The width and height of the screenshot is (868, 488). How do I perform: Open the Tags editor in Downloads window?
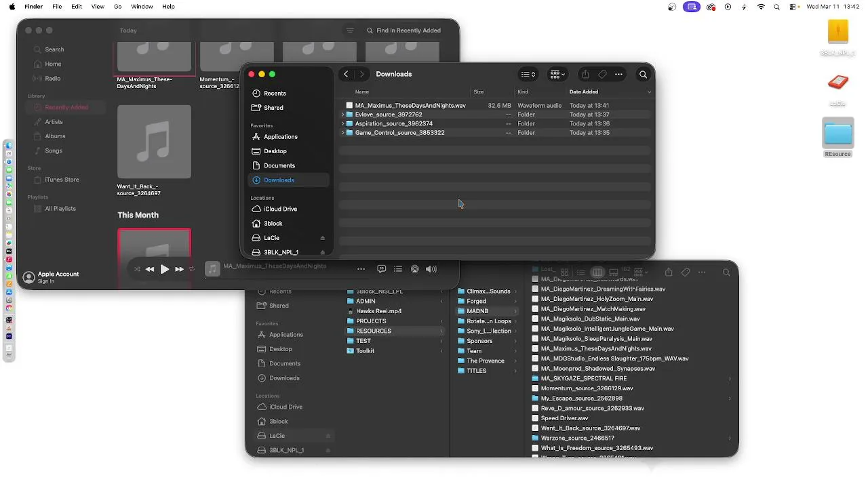(x=602, y=75)
